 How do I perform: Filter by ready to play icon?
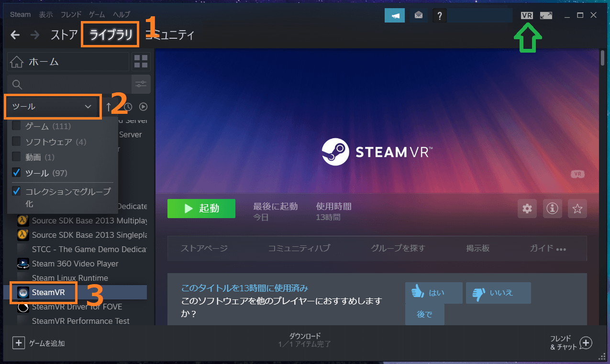click(x=143, y=107)
